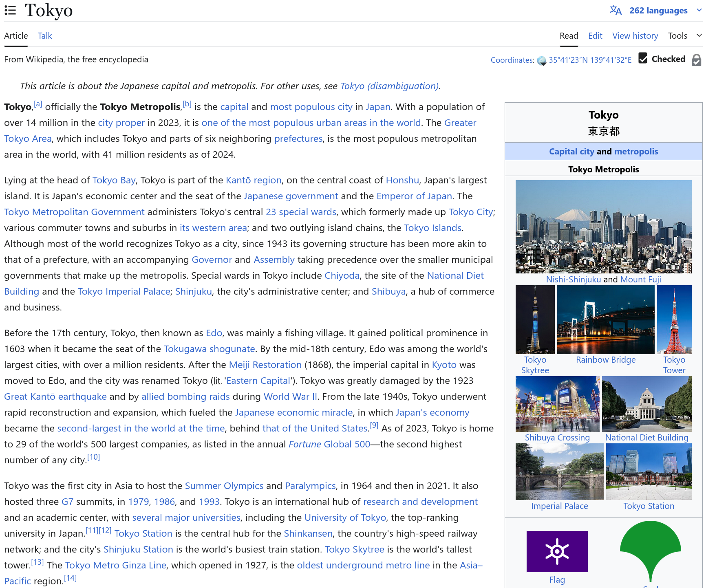Follow the Chiyoda ward link
Image resolution: width=706 pixels, height=588 pixels.
coord(342,275)
